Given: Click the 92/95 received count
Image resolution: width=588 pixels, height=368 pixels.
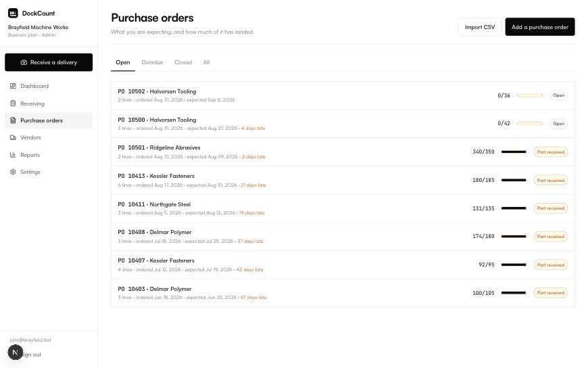Looking at the screenshot, I should click(487, 264).
